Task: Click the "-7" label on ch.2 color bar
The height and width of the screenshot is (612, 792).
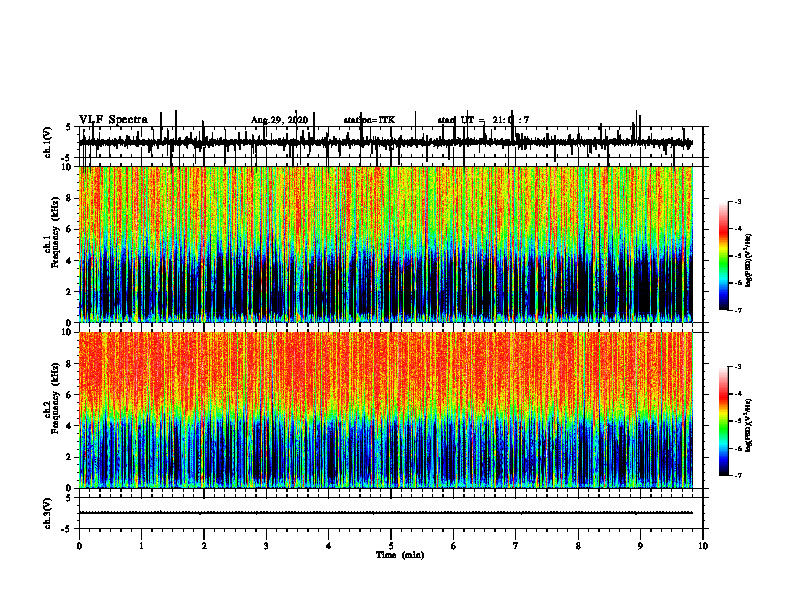Action: [737, 475]
